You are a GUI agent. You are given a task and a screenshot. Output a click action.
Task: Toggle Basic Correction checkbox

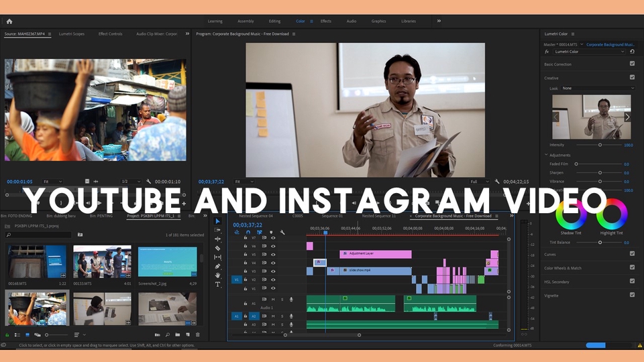[632, 64]
